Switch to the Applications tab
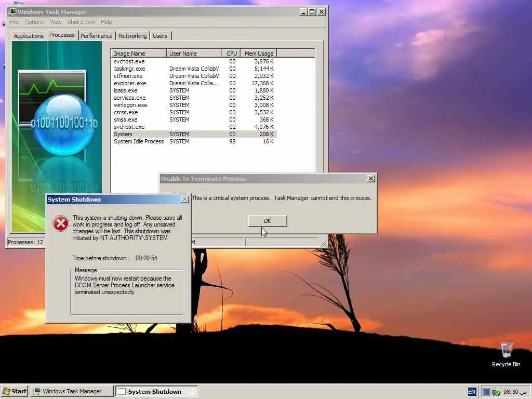Screen dimensions: 532x399 29,36
